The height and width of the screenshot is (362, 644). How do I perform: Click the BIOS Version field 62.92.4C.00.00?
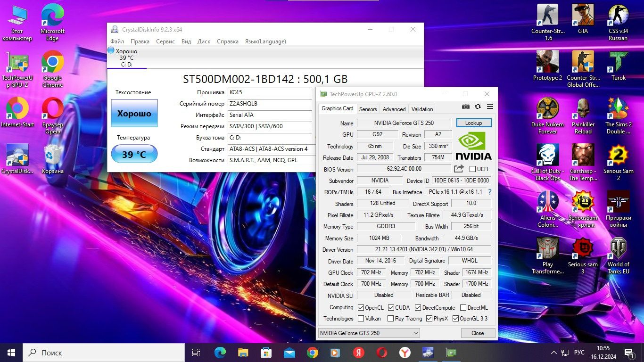click(x=404, y=169)
